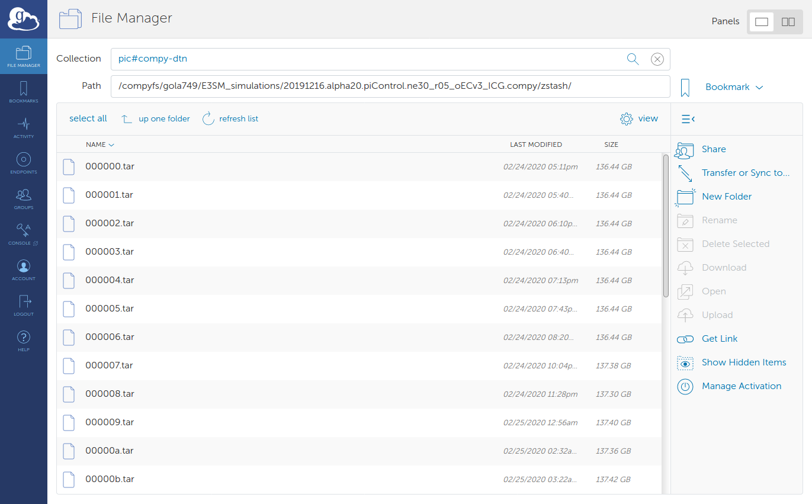812x504 pixels.
Task: Click the Globus cloud logo
Action: point(23,18)
